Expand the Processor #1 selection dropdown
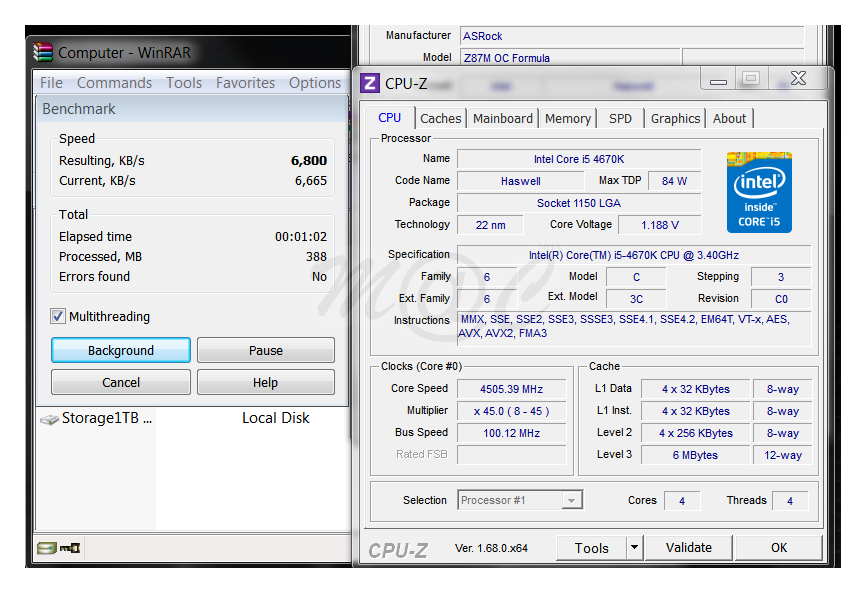Viewport: 866px width, 593px height. coord(572,501)
